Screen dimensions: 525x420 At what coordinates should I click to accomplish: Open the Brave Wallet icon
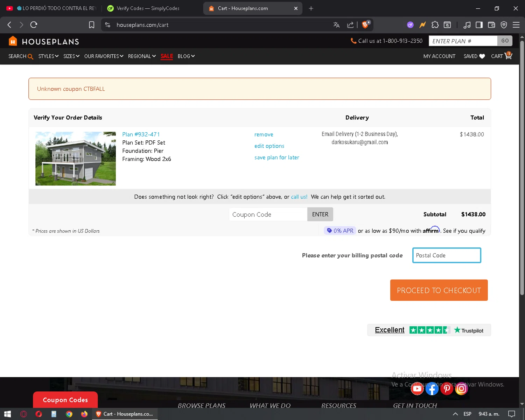point(491,25)
